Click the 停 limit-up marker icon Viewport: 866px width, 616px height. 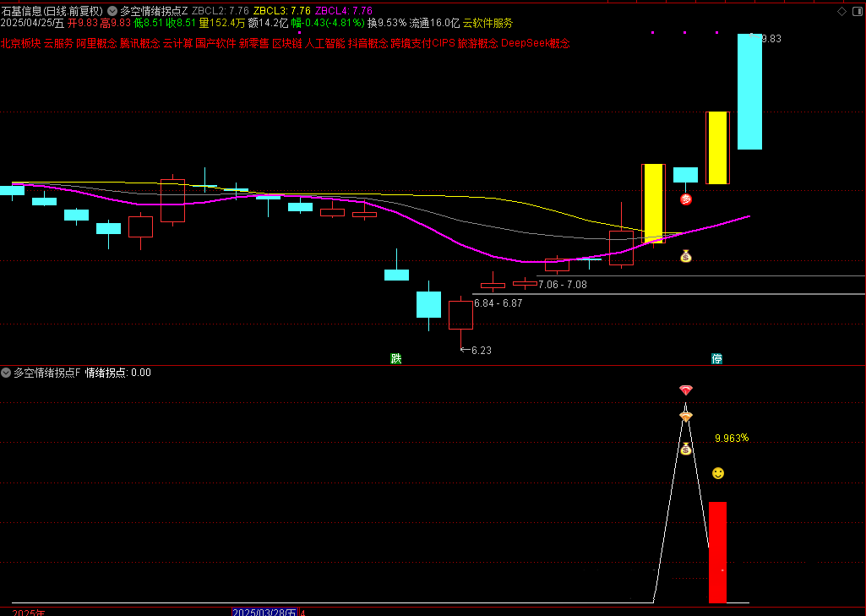point(716,358)
